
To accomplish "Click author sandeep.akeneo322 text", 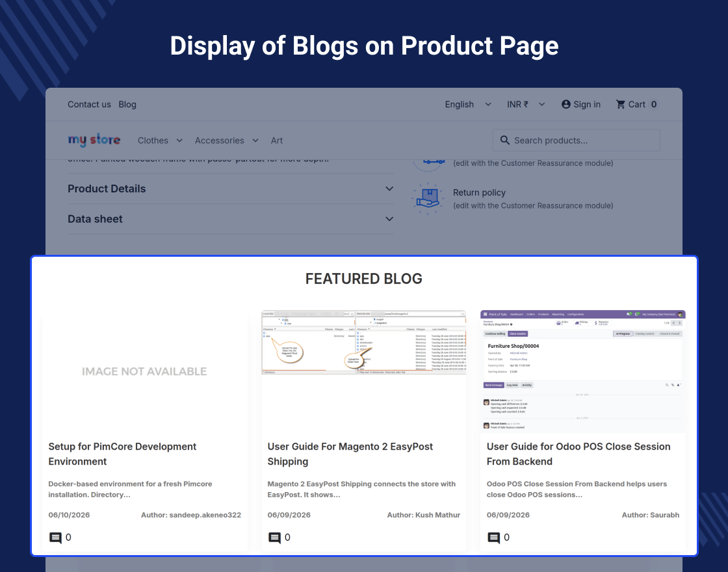I will coord(191,515).
